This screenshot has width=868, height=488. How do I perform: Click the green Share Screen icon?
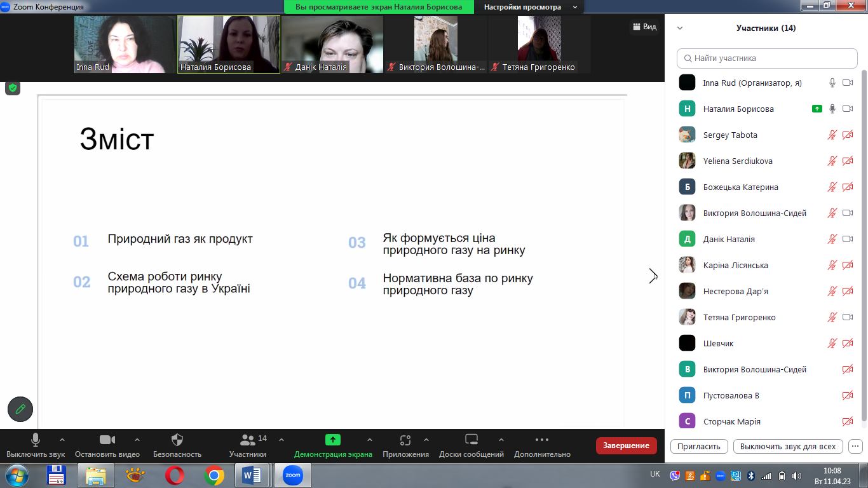click(333, 440)
